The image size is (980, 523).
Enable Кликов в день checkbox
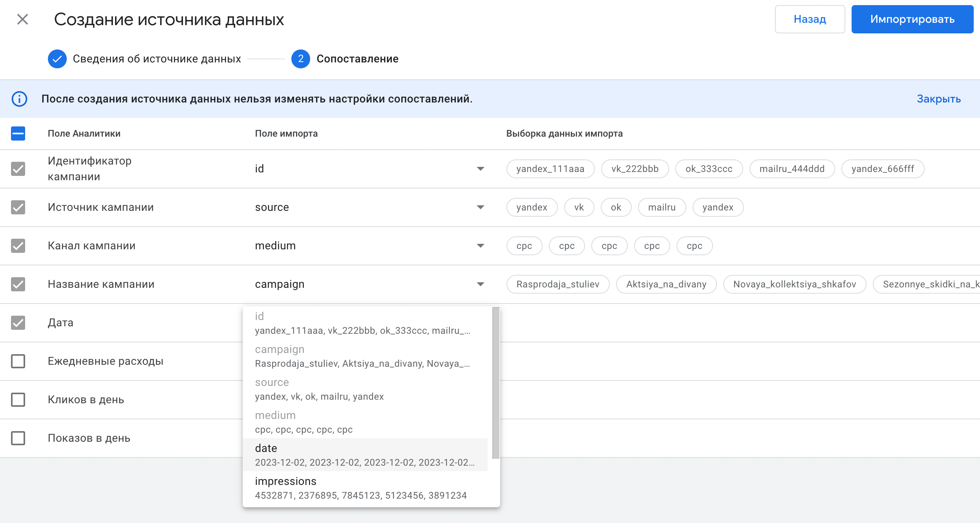[18, 400]
